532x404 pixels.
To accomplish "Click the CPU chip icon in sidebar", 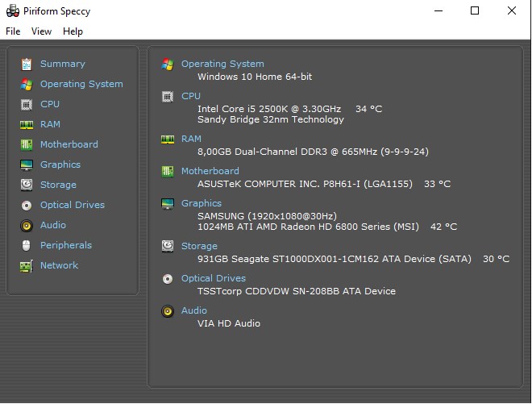I will pos(27,105).
